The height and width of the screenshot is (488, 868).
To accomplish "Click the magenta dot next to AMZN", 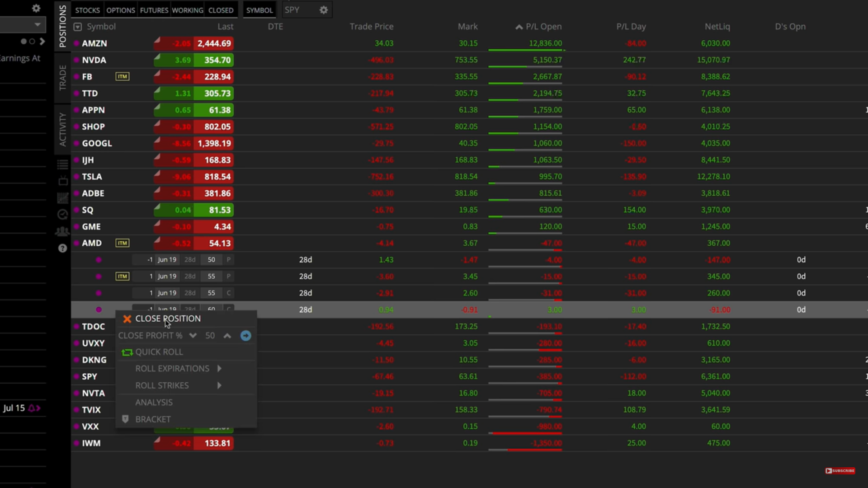I will (76, 44).
